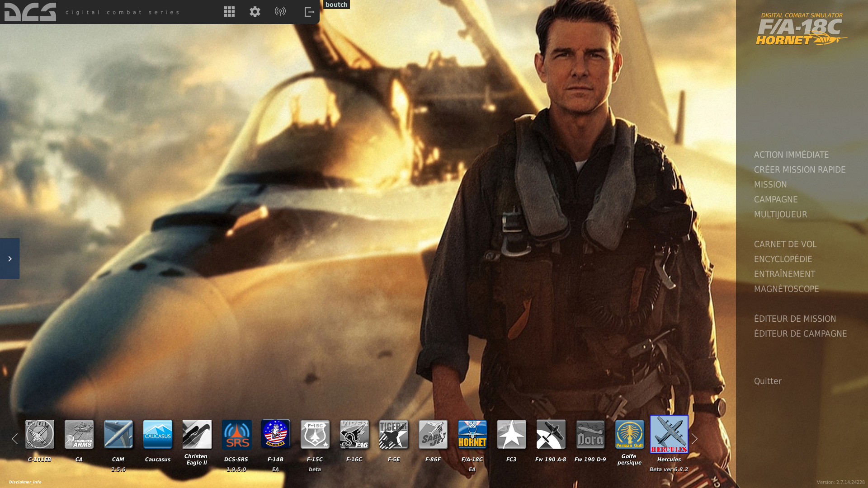Open the MISSION menu entry
Viewport: 868px width, 488px height.
coord(770,184)
